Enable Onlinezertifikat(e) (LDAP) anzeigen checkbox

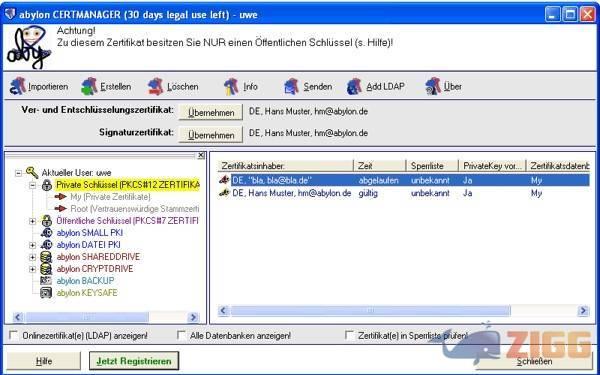pos(14,336)
